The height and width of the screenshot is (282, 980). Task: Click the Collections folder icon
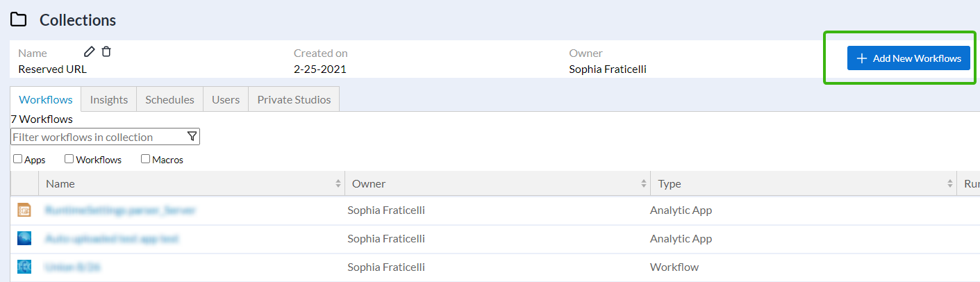[x=19, y=20]
